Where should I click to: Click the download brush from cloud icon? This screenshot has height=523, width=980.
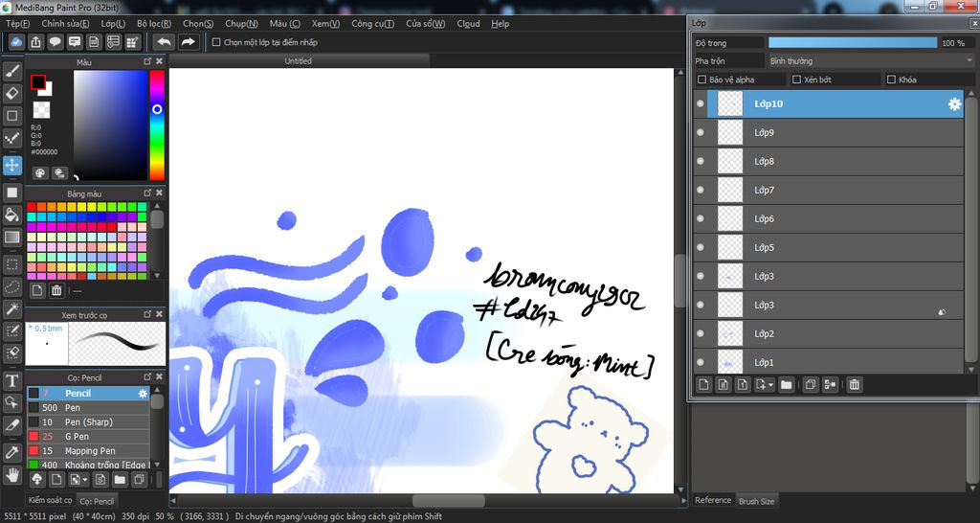tap(37, 480)
